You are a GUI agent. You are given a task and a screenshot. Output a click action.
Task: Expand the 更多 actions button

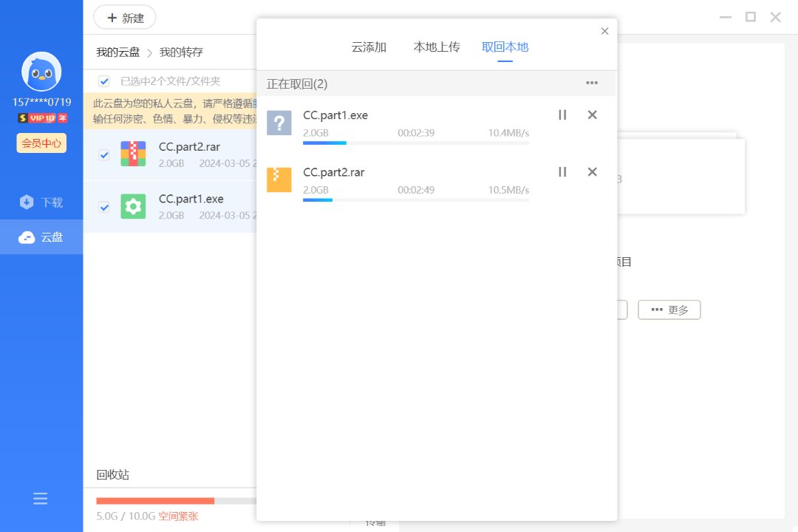(x=669, y=310)
